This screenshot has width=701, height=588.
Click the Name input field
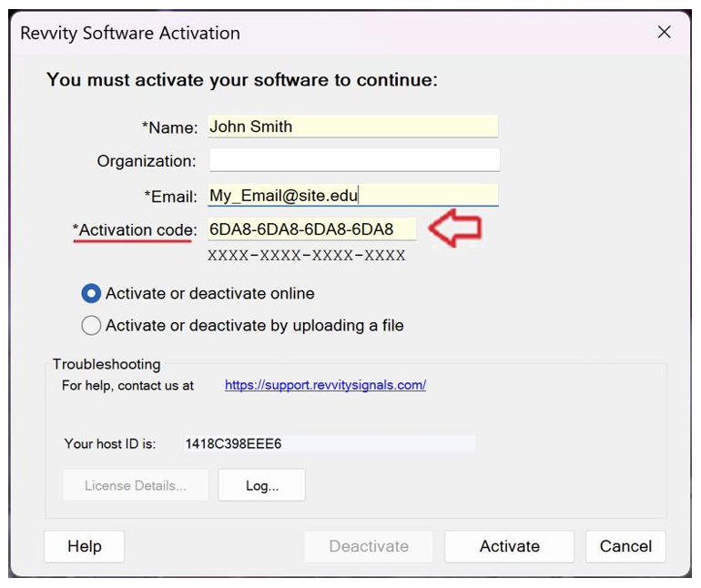point(352,127)
